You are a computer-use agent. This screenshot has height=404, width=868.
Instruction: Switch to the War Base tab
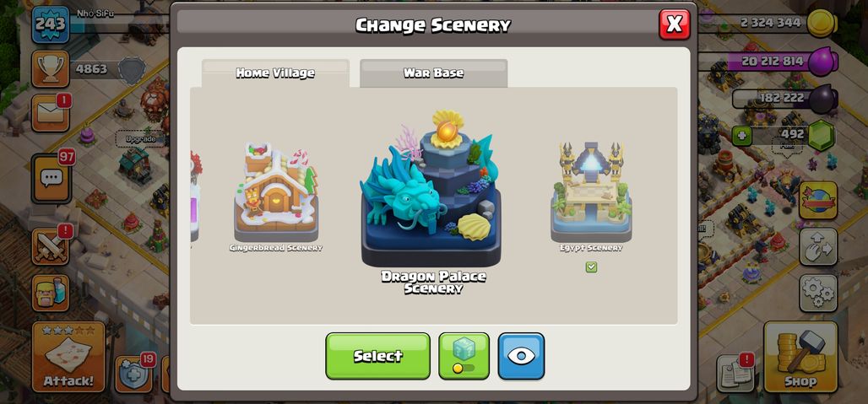(x=433, y=73)
